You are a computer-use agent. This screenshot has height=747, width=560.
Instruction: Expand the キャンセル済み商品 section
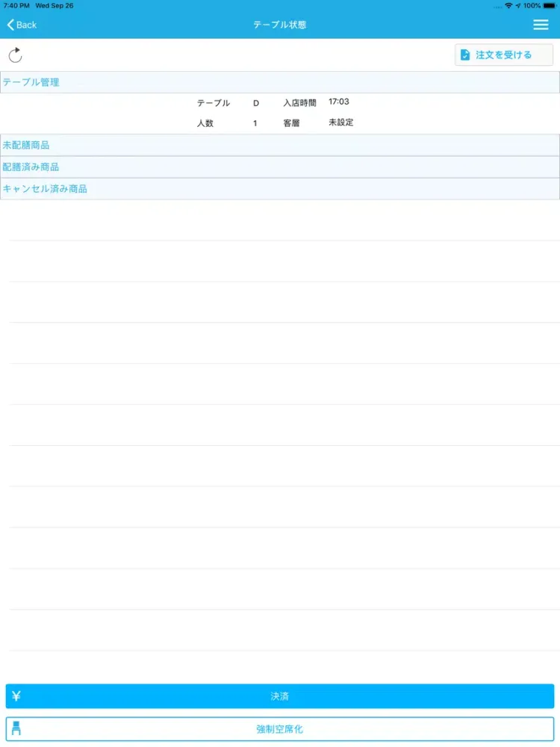(x=280, y=189)
